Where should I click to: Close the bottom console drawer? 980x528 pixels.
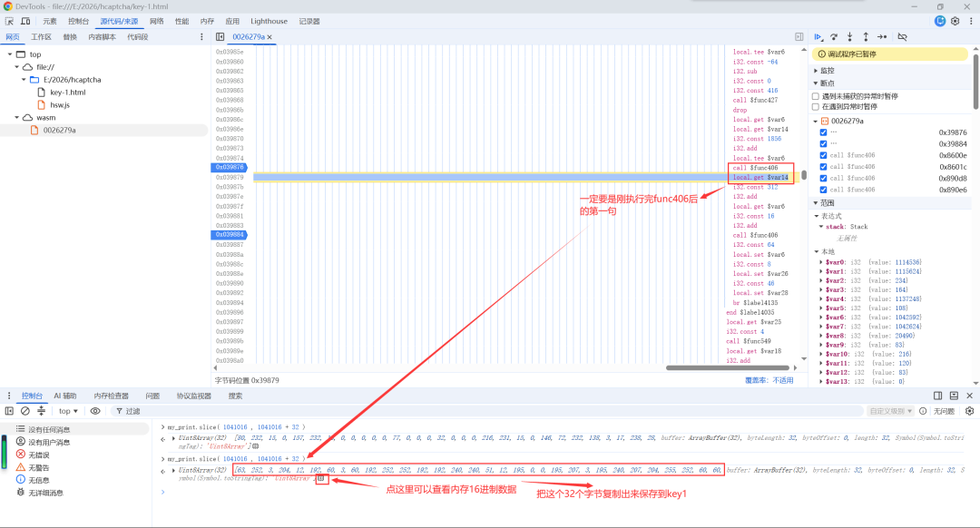tap(969, 396)
